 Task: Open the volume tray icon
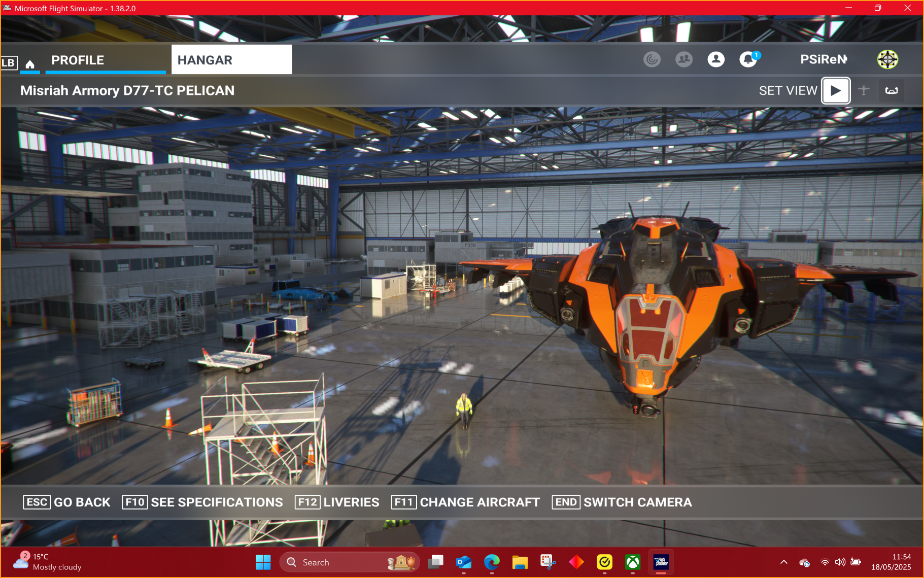(840, 562)
